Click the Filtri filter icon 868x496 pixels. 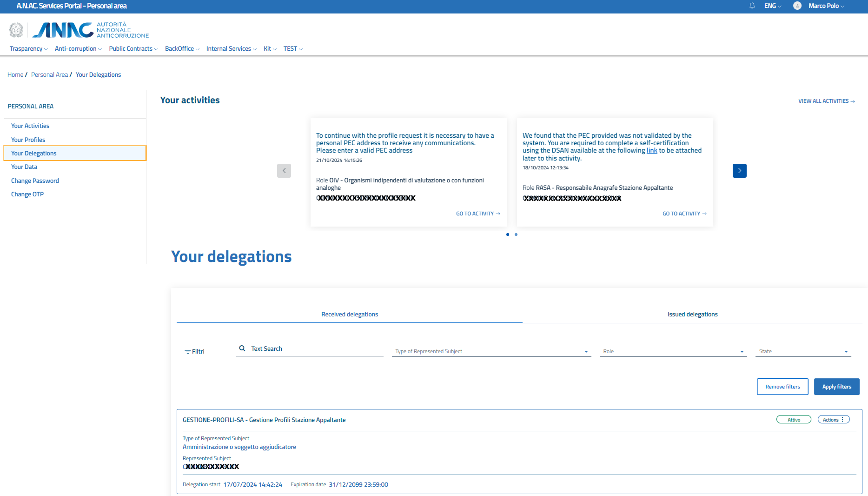click(188, 352)
